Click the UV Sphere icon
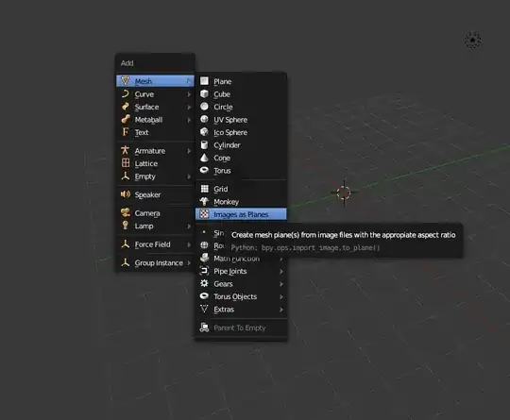 [204, 119]
